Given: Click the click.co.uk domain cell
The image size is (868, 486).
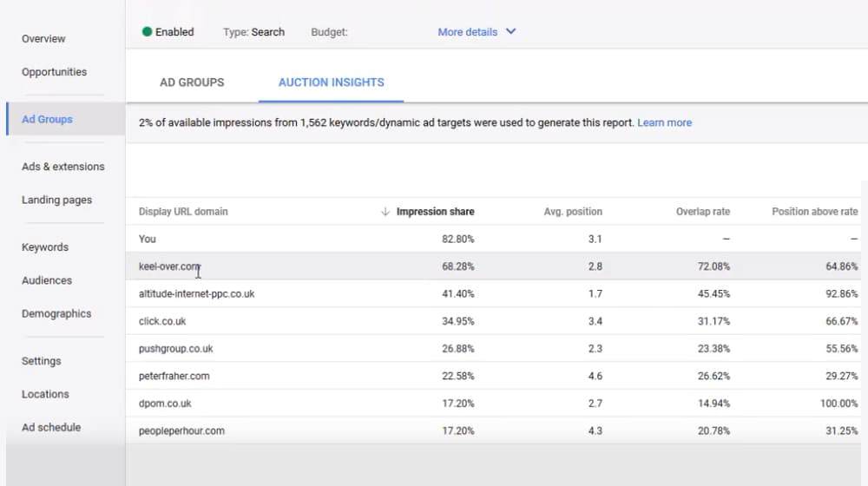Looking at the screenshot, I should point(162,321).
